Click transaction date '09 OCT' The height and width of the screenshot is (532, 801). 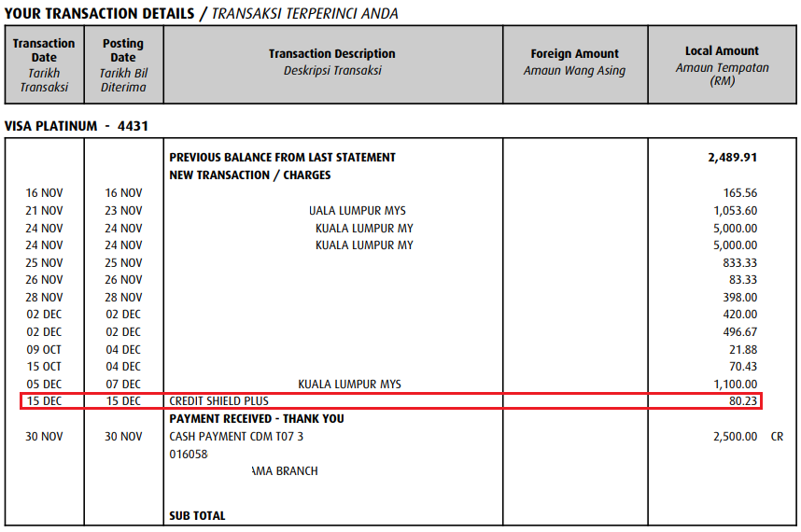44,350
